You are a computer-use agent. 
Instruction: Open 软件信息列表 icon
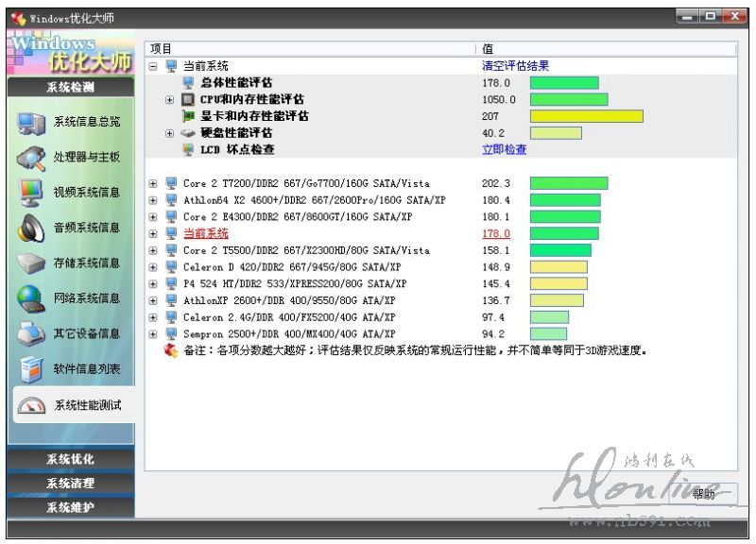[x=31, y=369]
